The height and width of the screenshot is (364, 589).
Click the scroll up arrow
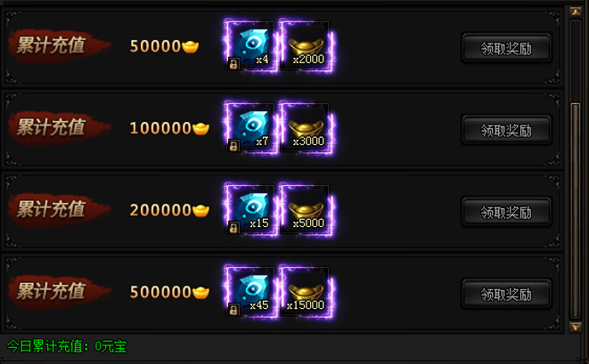point(576,12)
